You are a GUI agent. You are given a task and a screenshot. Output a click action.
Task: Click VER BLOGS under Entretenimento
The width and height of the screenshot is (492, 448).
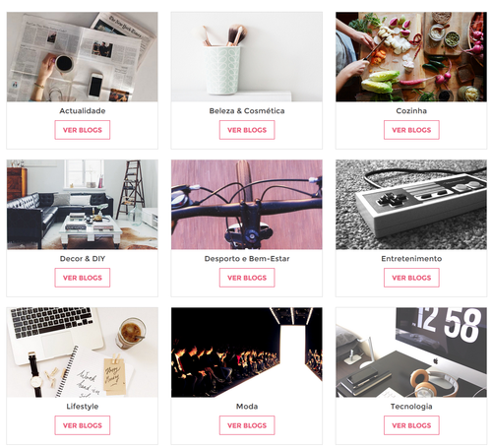(x=411, y=278)
